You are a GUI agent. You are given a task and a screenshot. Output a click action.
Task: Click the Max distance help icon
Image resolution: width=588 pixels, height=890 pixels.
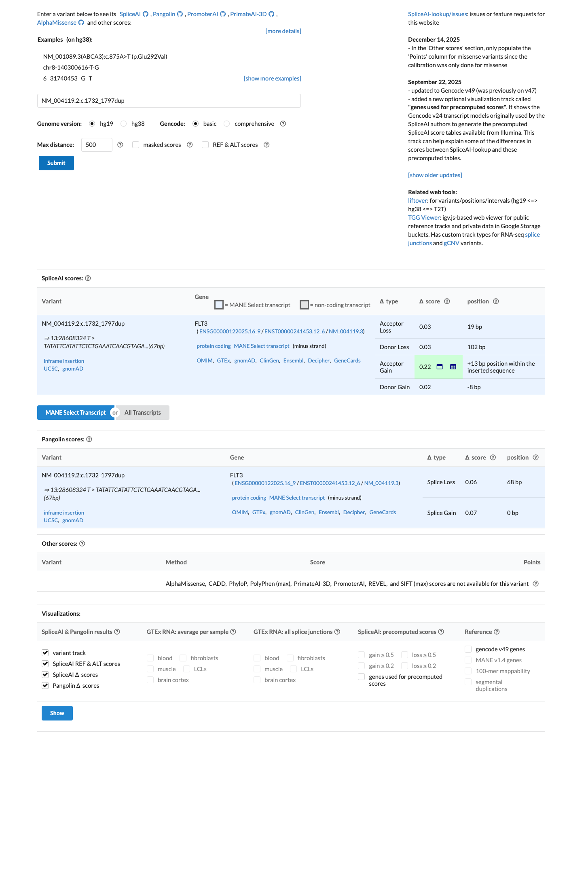[120, 145]
